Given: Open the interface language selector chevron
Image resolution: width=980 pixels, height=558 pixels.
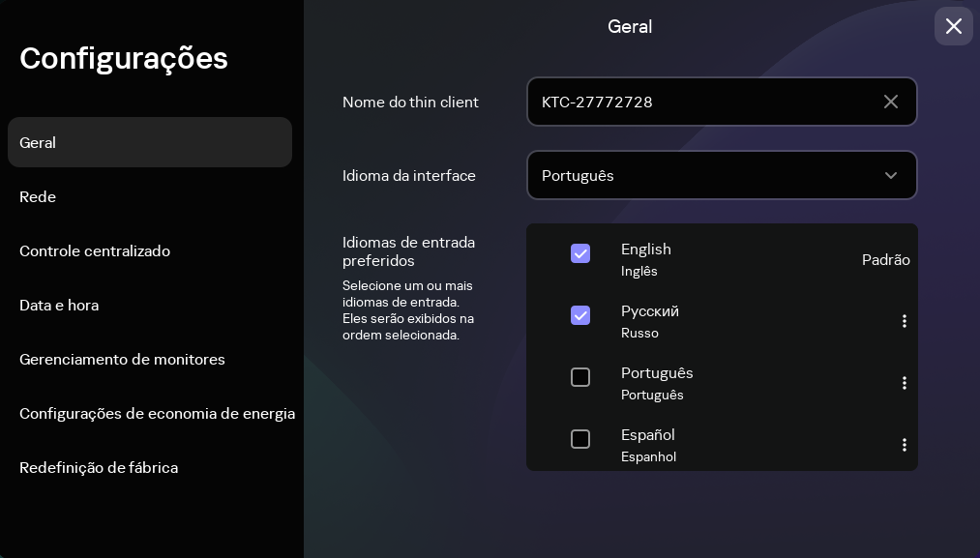Looking at the screenshot, I should pos(890,175).
